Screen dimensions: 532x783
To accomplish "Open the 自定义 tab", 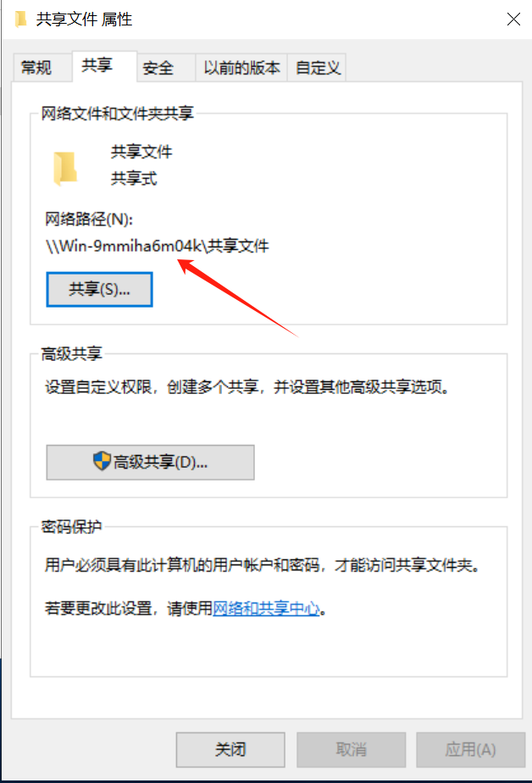I will [x=318, y=68].
